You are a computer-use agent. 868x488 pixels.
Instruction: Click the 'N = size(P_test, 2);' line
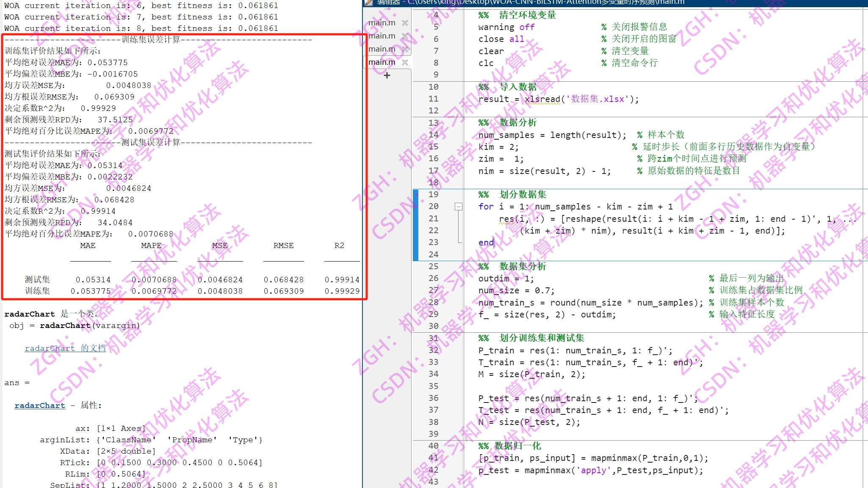click(x=529, y=422)
